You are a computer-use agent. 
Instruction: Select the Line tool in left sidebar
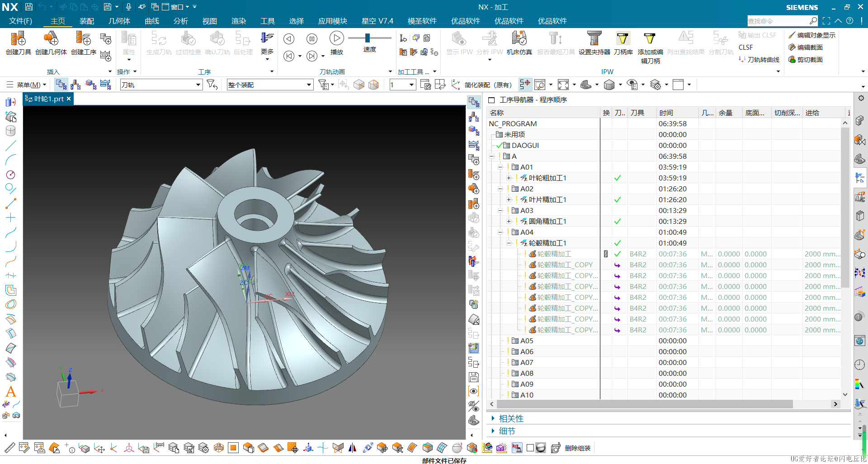(11, 146)
